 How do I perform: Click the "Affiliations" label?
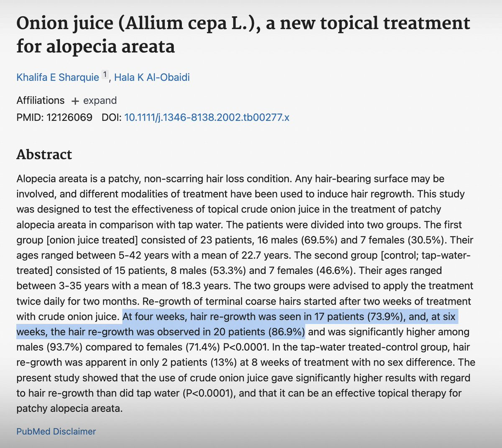click(41, 101)
